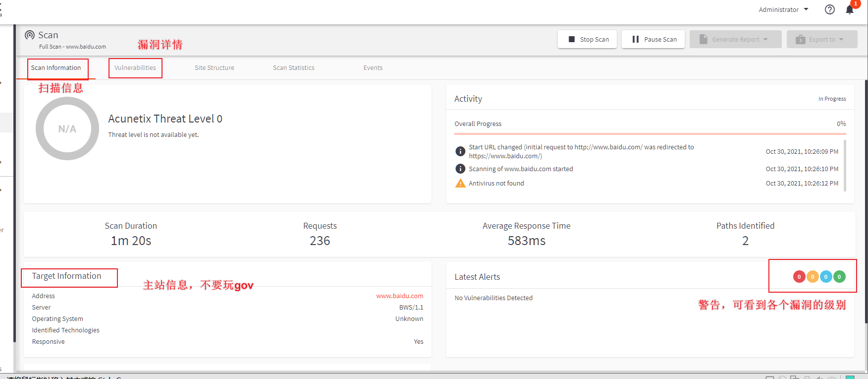Click the blue low severity alert counter
868x379 pixels.
[826, 277]
